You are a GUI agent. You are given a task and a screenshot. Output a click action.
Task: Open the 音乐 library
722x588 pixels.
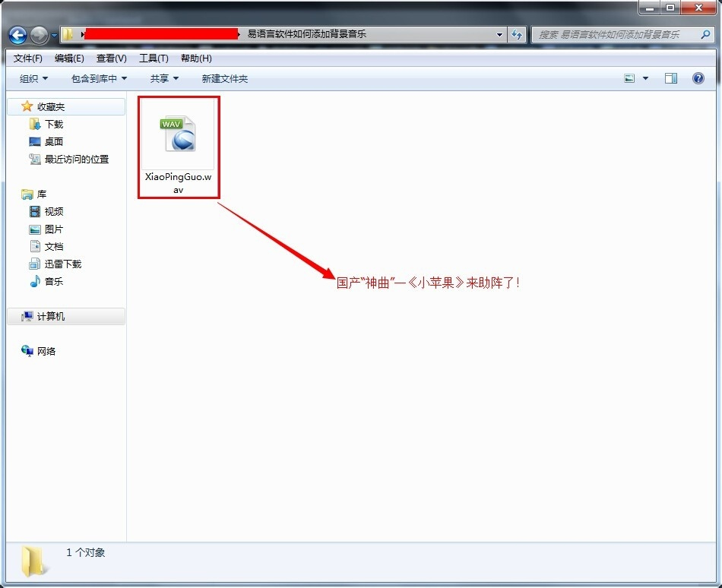pyautogui.click(x=54, y=282)
